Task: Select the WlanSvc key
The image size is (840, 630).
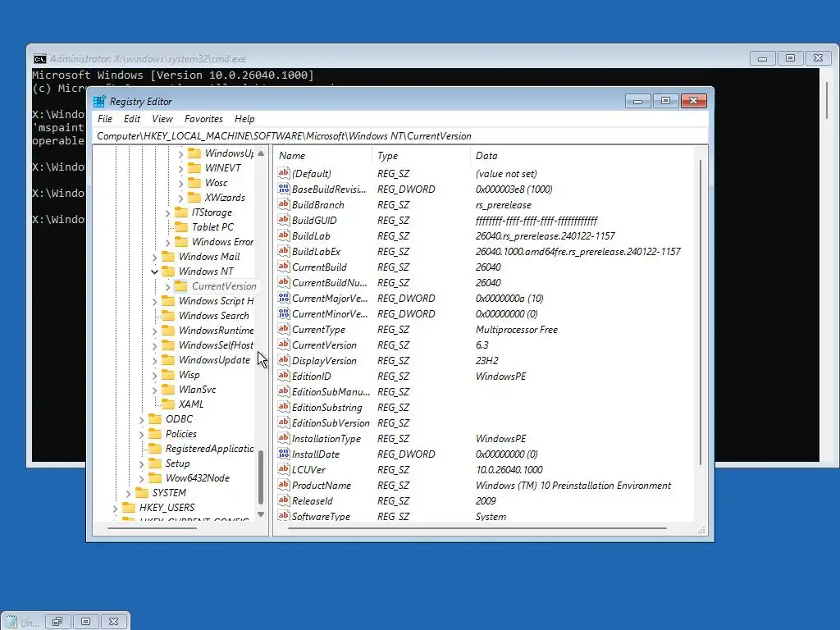Action: pos(197,390)
